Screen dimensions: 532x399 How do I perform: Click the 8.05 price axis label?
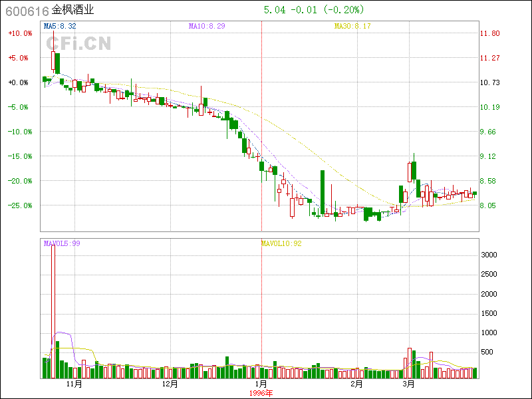pyautogui.click(x=489, y=205)
